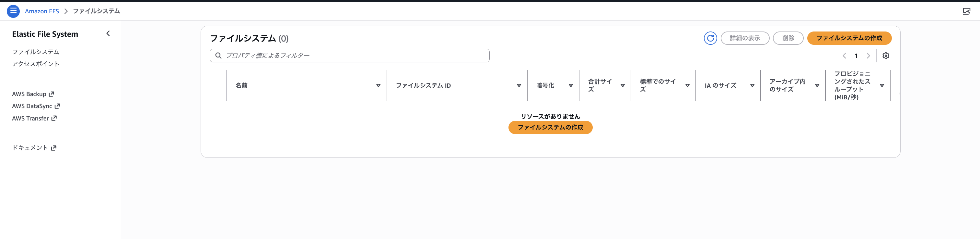Click the magnifying glass in the filter field
The height and width of the screenshot is (239, 980).
(x=218, y=55)
